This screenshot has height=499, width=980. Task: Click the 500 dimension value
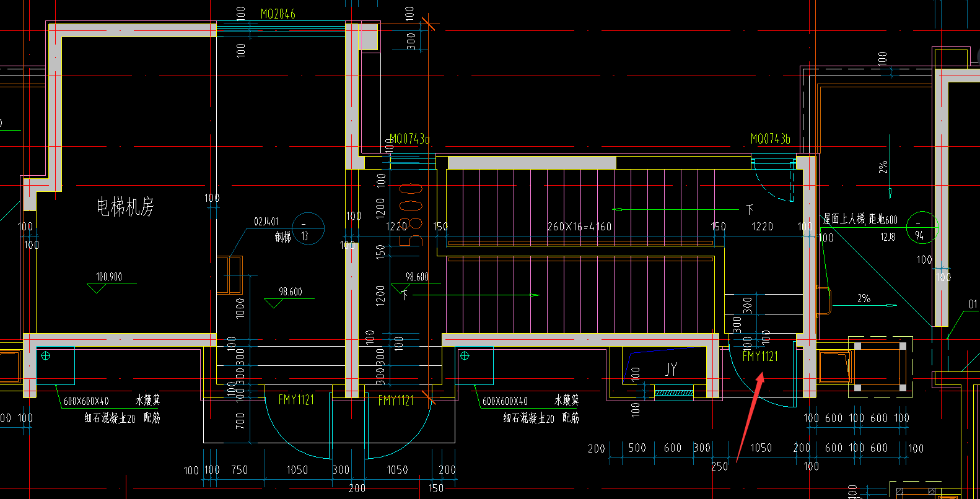pyautogui.click(x=637, y=448)
